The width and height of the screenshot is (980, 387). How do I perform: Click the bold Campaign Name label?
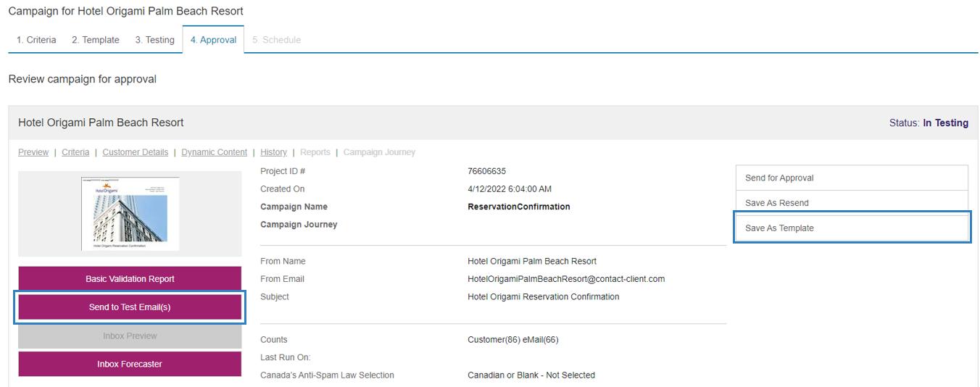click(294, 207)
